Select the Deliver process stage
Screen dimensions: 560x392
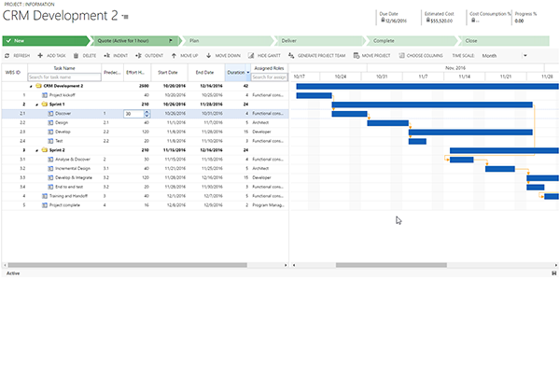319,41
